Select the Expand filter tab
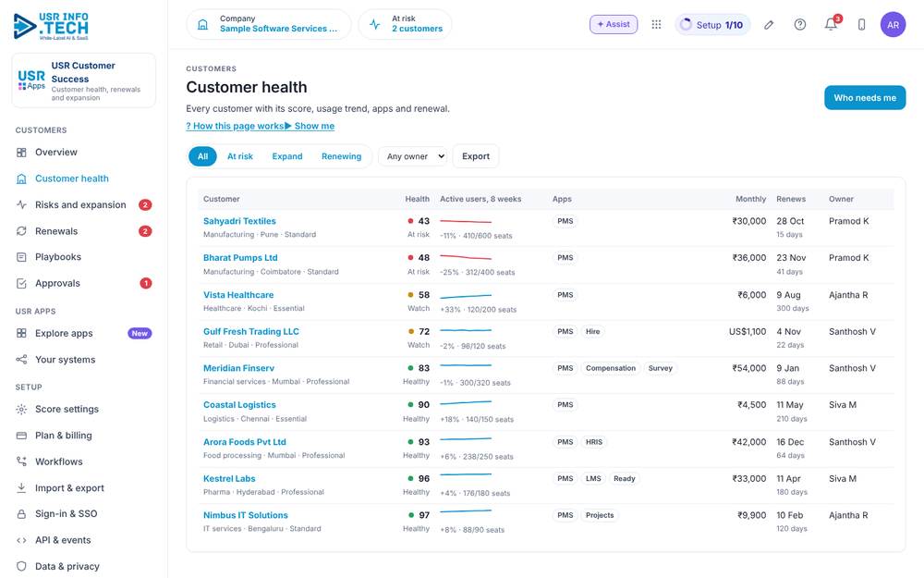Viewport: 924px width, 578px height. coord(287,156)
